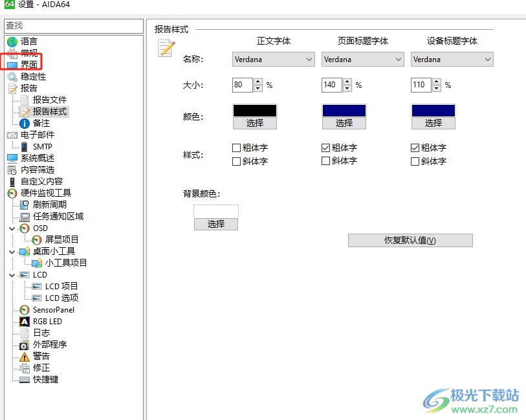Click the server icon beside SMTP

click(24, 147)
